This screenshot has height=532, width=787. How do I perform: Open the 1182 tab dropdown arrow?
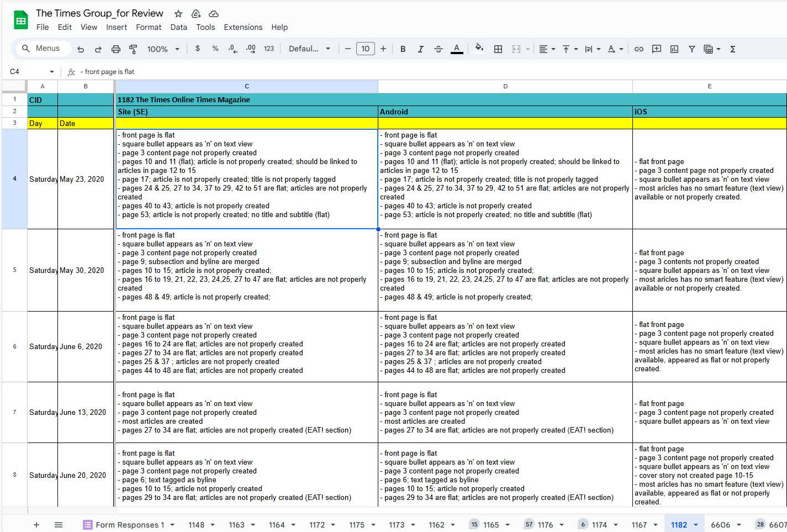(696, 525)
